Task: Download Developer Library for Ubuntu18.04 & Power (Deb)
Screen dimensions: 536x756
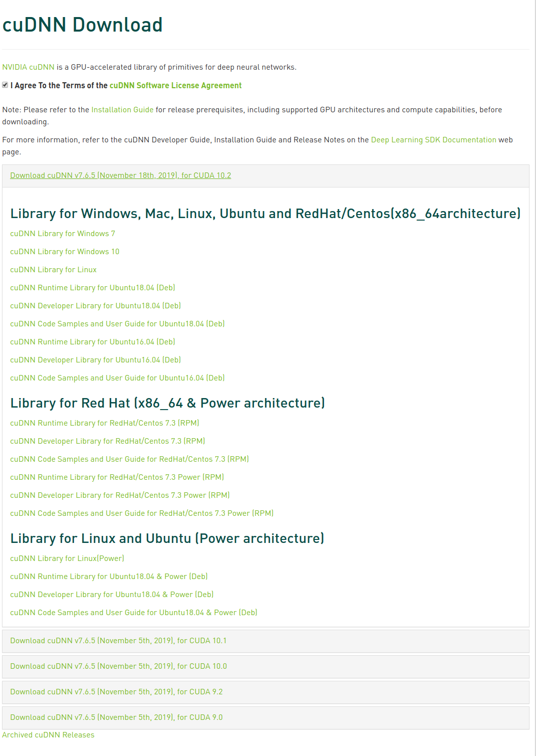Action: point(112,595)
